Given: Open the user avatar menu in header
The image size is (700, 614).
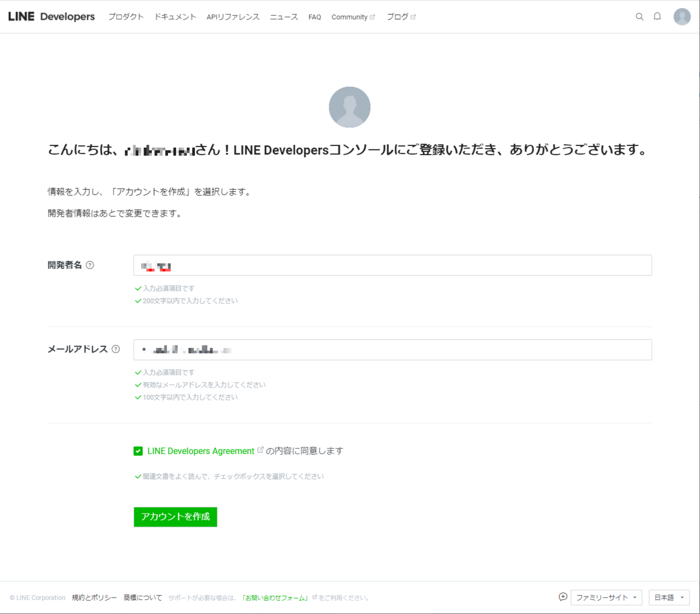Looking at the screenshot, I should [682, 16].
